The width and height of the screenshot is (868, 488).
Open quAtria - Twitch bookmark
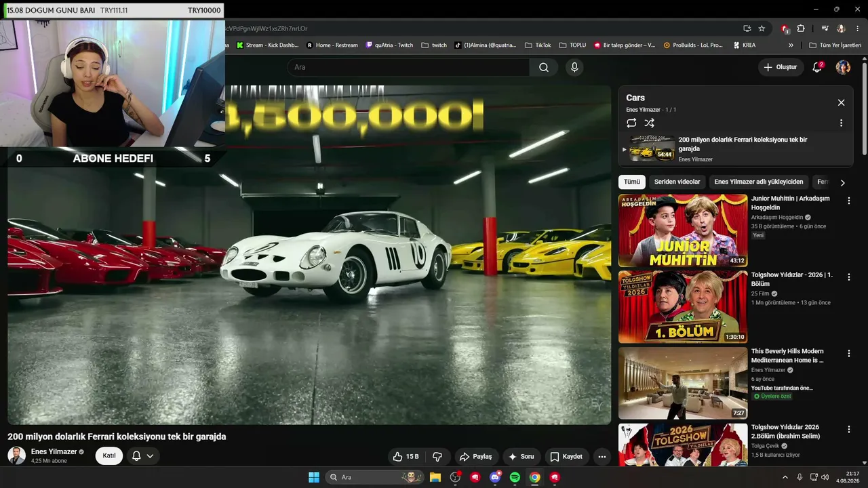[x=389, y=45]
